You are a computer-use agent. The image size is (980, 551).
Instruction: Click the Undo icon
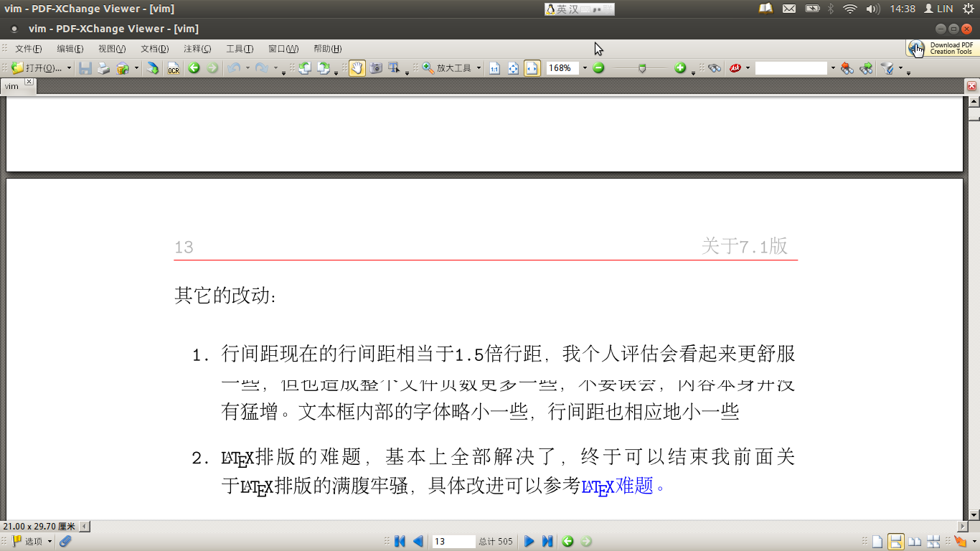pyautogui.click(x=234, y=68)
